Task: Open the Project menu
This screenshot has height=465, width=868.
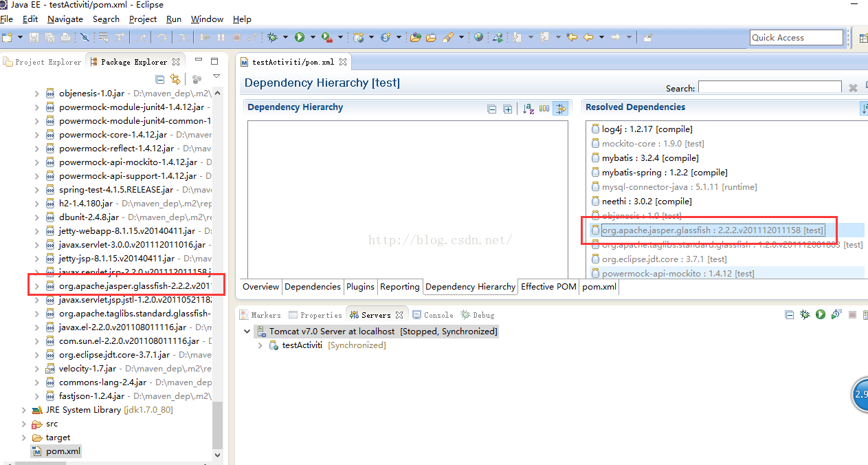Action: pyautogui.click(x=143, y=19)
